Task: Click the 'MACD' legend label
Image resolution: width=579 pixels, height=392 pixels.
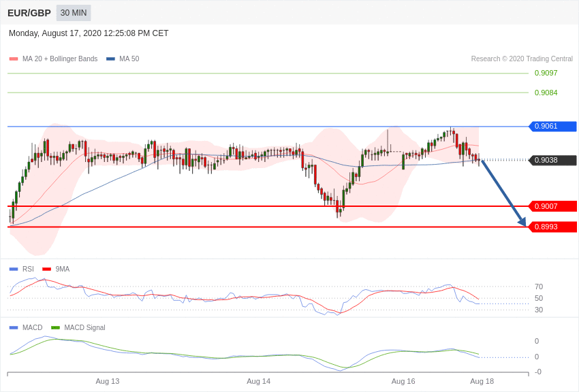Action: click(x=33, y=327)
